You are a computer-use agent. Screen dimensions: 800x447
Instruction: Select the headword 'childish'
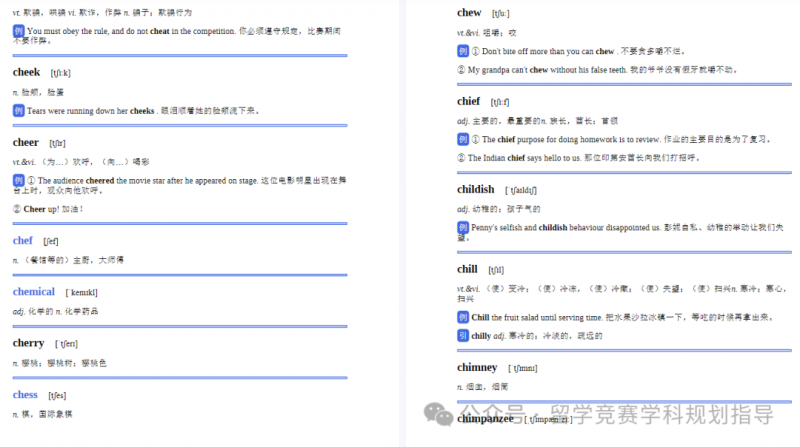point(476,189)
